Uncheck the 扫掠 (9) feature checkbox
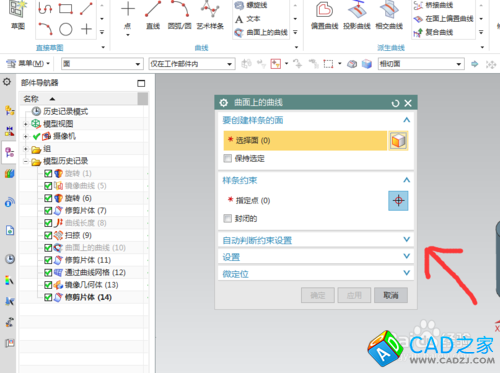The image size is (500, 373). pos(48,235)
